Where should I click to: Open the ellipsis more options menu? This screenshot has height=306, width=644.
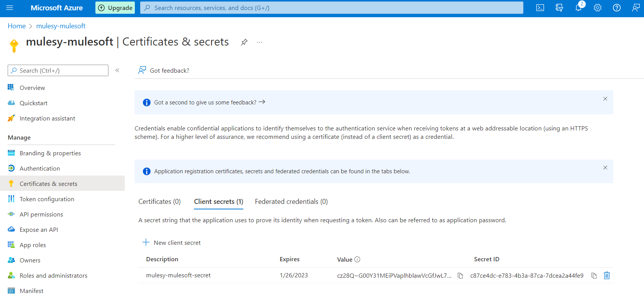coord(260,42)
